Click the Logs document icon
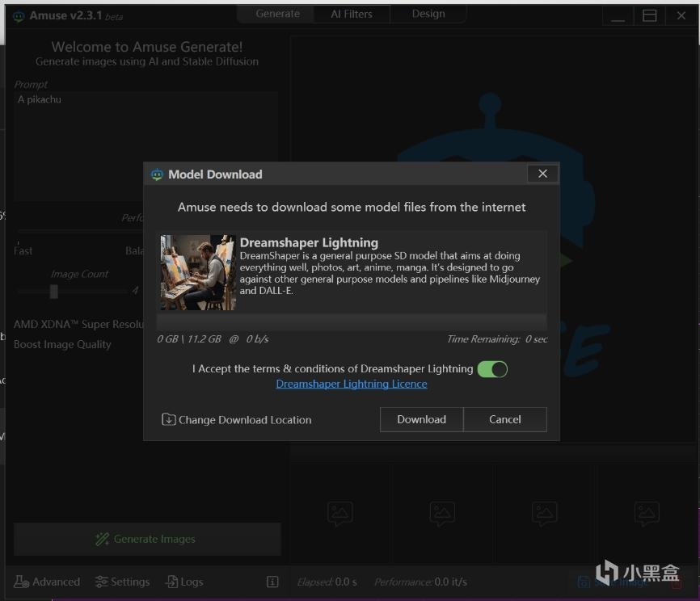700x601 pixels. tap(171, 582)
